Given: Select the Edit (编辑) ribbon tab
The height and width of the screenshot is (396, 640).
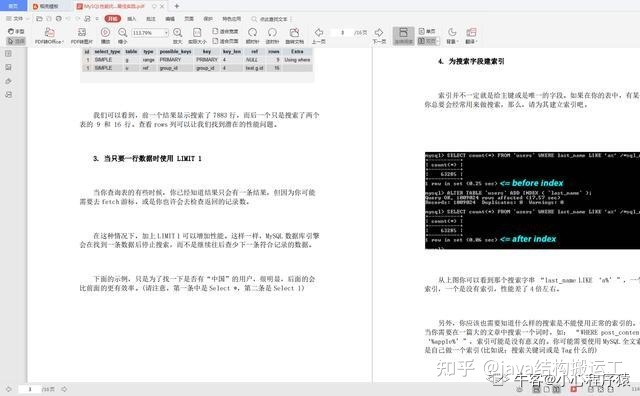Looking at the screenshot, I should [170, 19].
